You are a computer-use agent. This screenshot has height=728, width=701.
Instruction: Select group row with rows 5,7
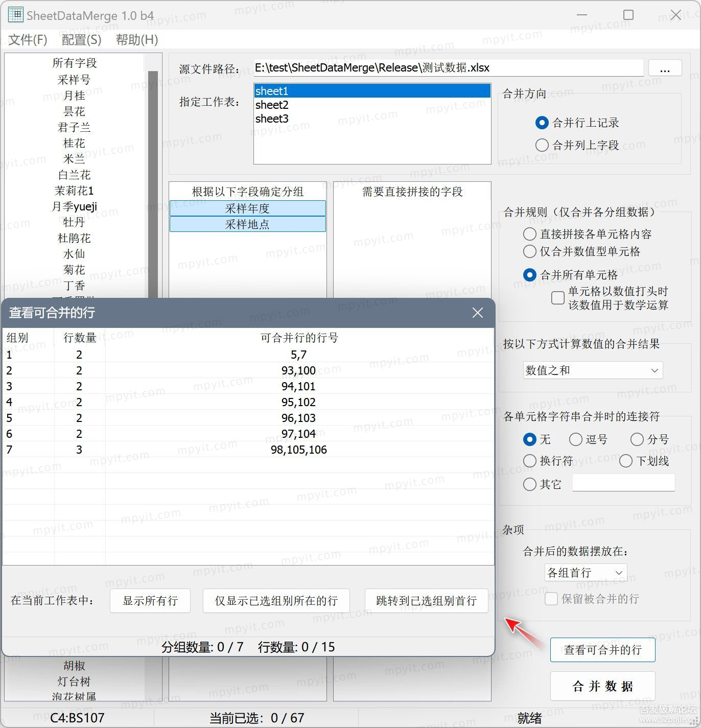pos(248,355)
